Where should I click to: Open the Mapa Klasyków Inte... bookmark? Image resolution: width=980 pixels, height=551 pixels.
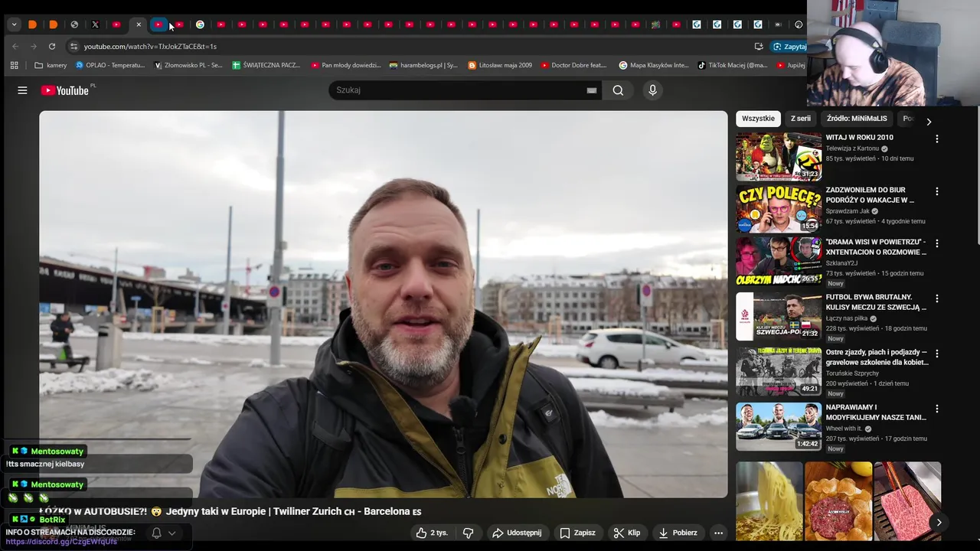pos(654,65)
